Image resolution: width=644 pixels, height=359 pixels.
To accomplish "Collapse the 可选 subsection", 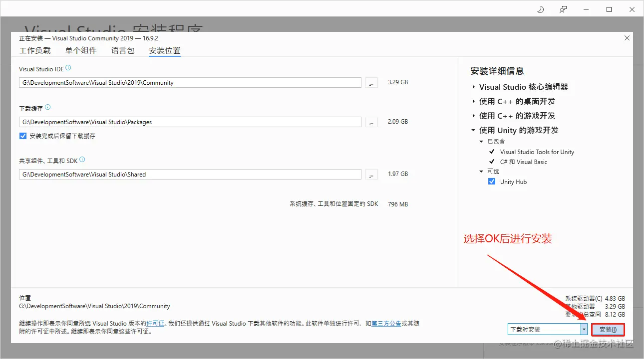I will (x=481, y=172).
